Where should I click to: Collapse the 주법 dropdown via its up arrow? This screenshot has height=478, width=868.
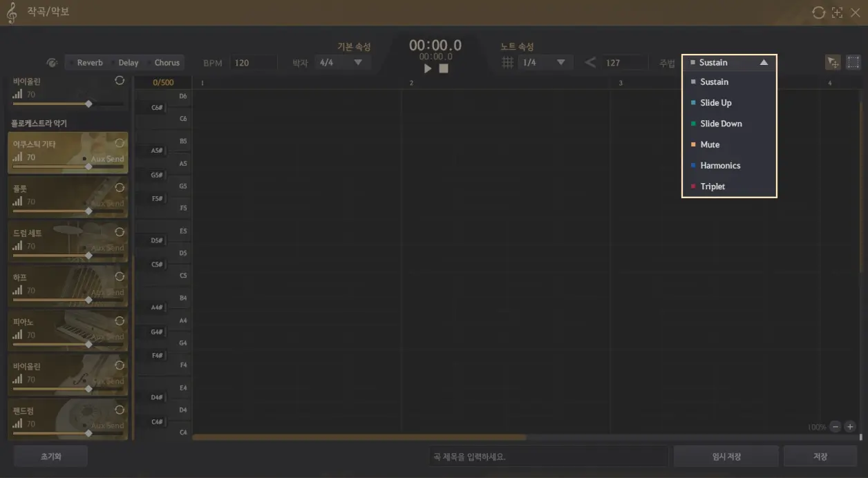pos(764,62)
